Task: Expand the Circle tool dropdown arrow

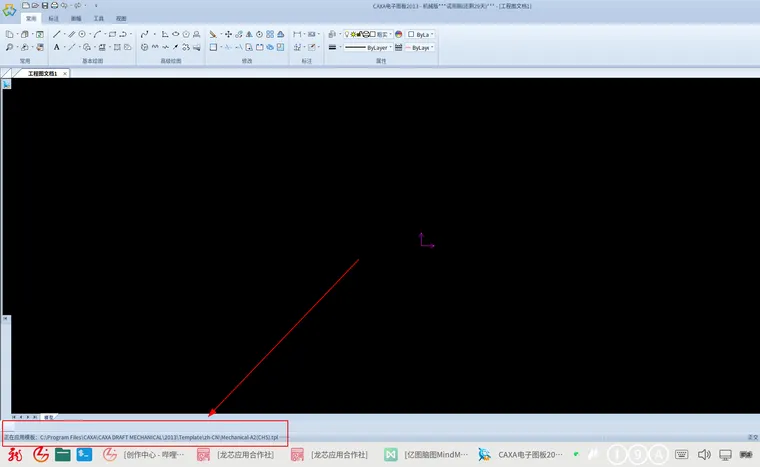Action: click(x=90, y=34)
